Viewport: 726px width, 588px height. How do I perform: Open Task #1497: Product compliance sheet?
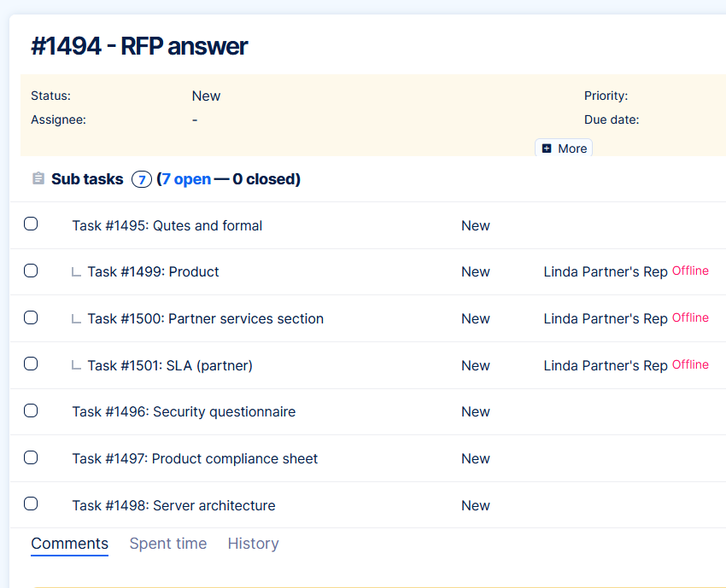pos(195,459)
